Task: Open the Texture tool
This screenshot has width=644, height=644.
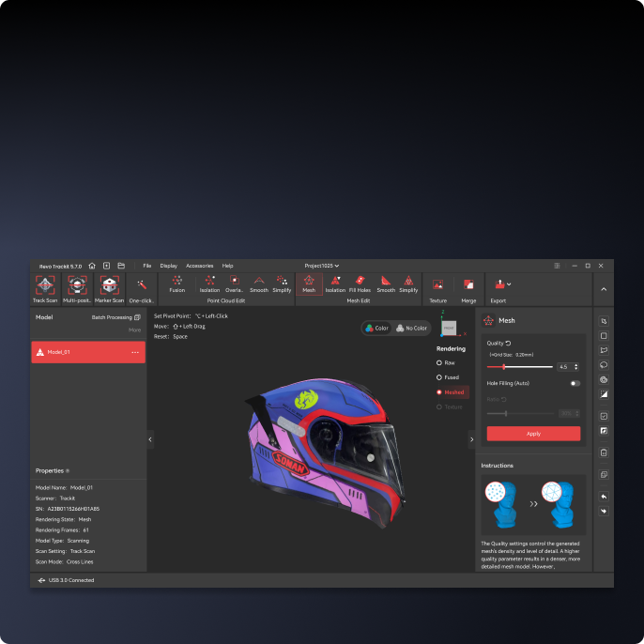Action: tap(437, 285)
